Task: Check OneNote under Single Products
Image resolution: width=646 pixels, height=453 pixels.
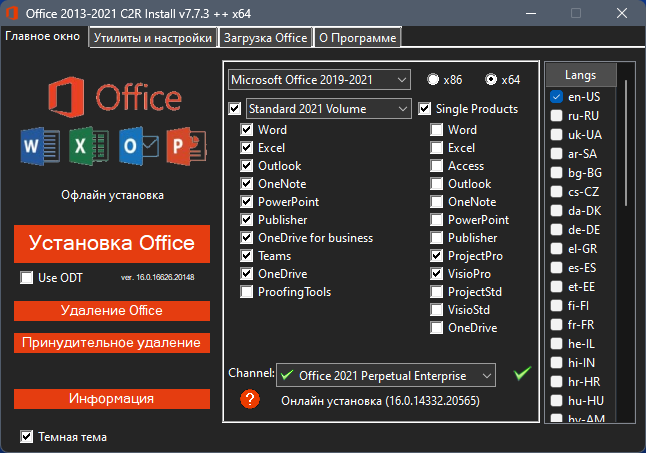Action: click(437, 202)
